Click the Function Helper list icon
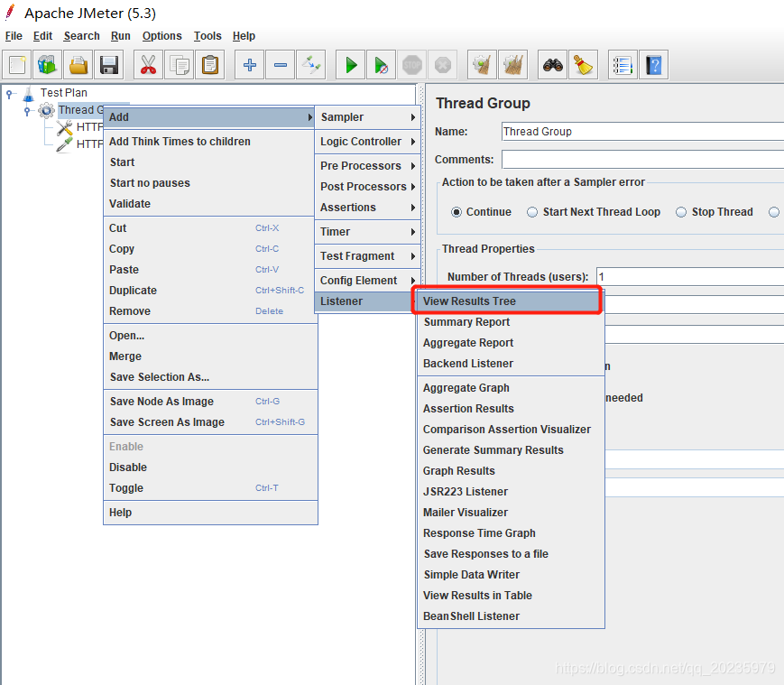784x685 pixels. [623, 65]
